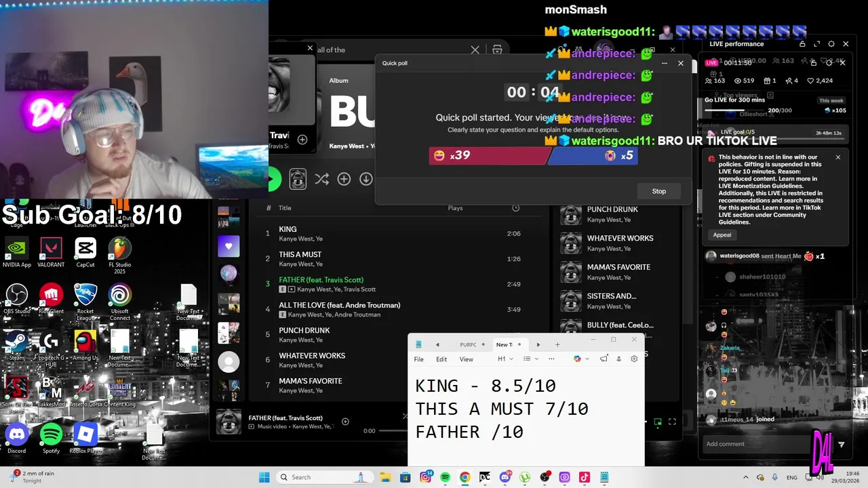The width and height of the screenshot is (868, 488).
Task: Open Spotify from the desktop shortcut
Action: tap(51, 439)
